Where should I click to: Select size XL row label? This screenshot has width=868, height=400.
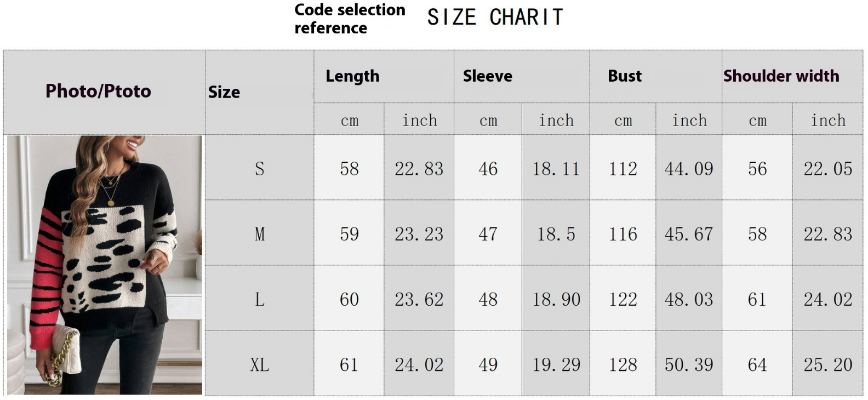pyautogui.click(x=260, y=364)
